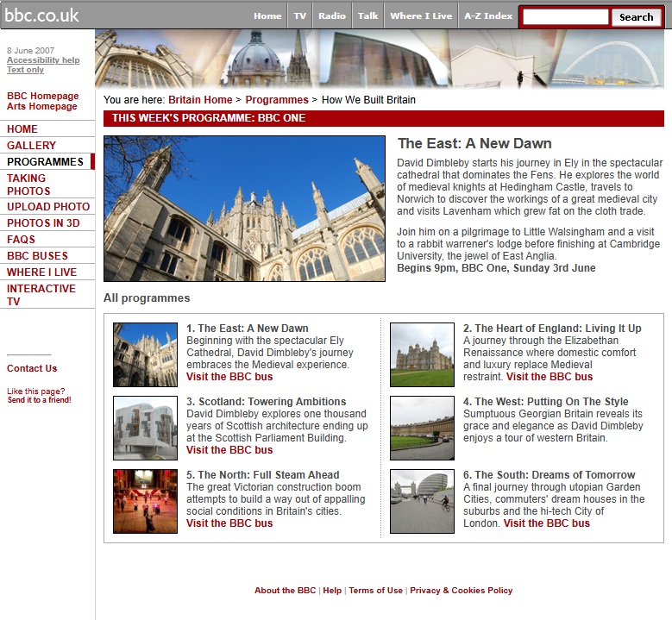Image resolution: width=672 pixels, height=620 pixels.
Task: Click Send it to a friend link
Action: coord(39,400)
